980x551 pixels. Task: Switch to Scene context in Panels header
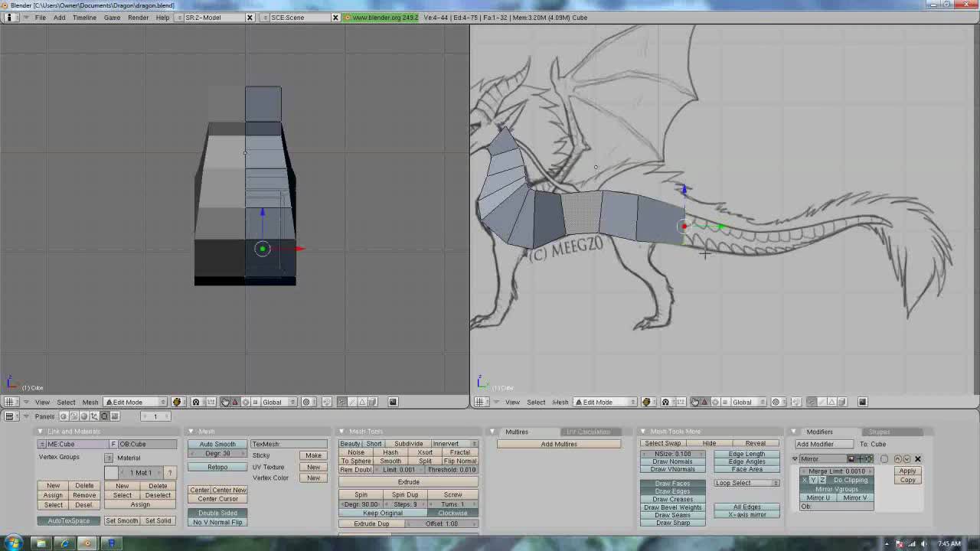click(x=115, y=416)
